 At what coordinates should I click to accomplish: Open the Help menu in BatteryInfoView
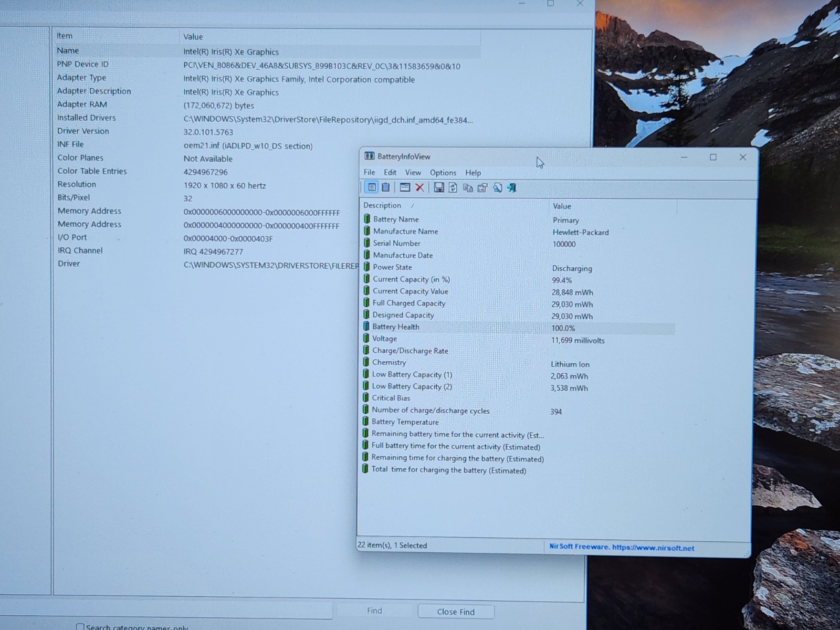(x=473, y=173)
